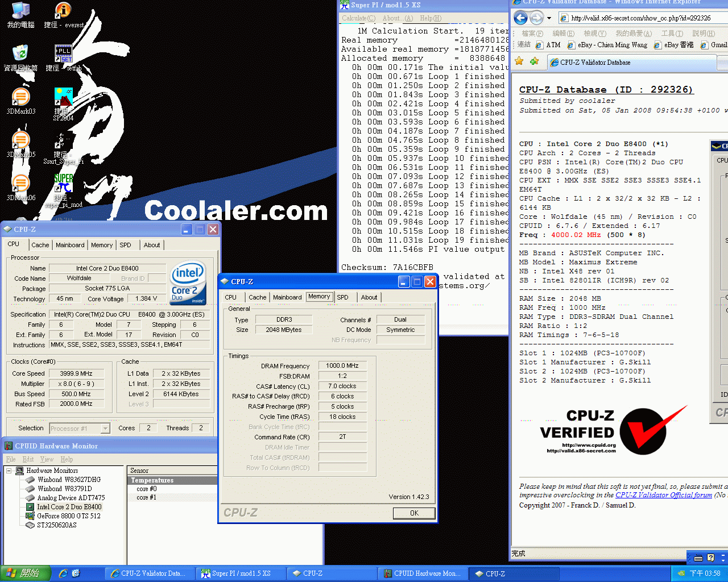Open Help menu in Super PI
The height and width of the screenshot is (582, 728).
pos(431,18)
